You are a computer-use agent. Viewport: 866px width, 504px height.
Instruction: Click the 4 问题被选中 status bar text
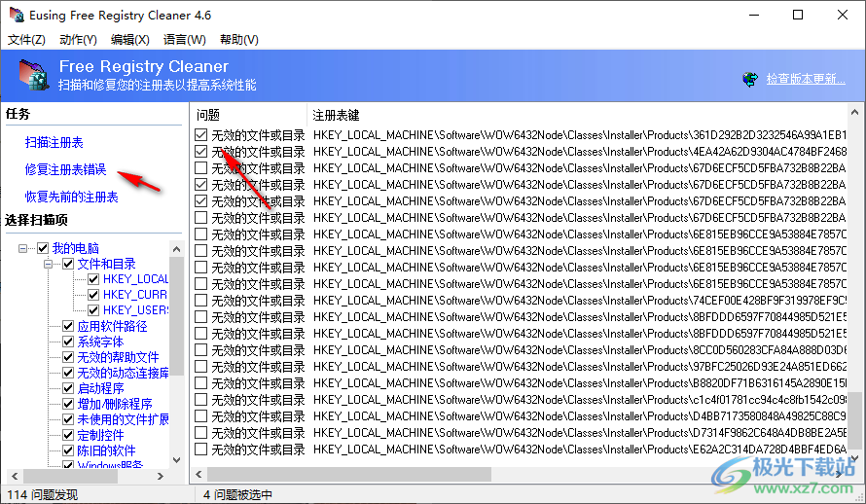coord(237,494)
